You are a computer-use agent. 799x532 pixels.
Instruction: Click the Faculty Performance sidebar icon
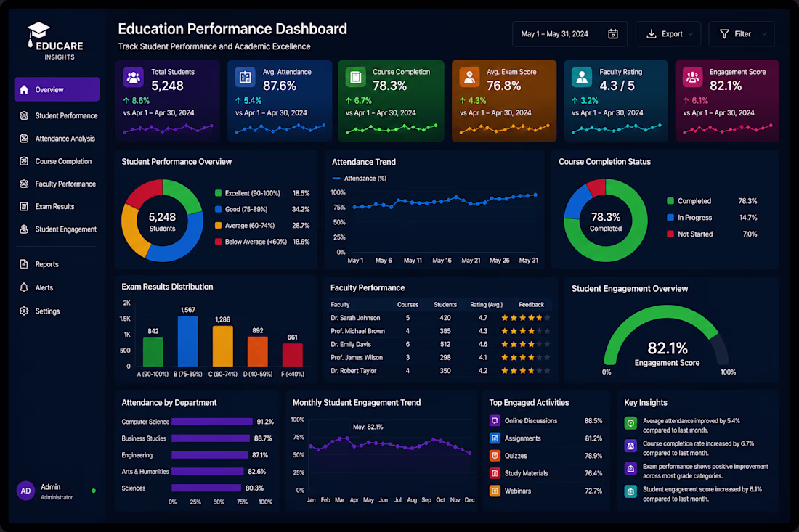pos(24,184)
